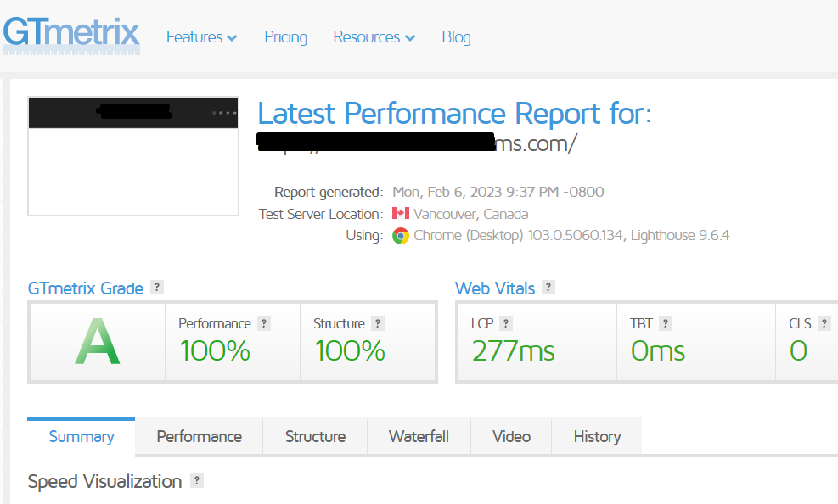Open the Performance help tooltip icon

coord(263,323)
